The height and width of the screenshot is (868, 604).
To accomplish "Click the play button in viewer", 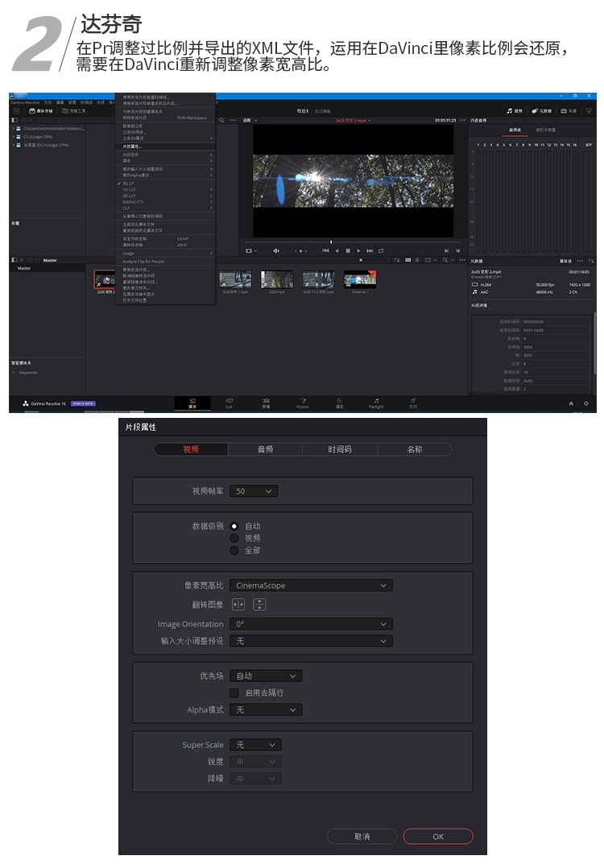I will pyautogui.click(x=358, y=250).
